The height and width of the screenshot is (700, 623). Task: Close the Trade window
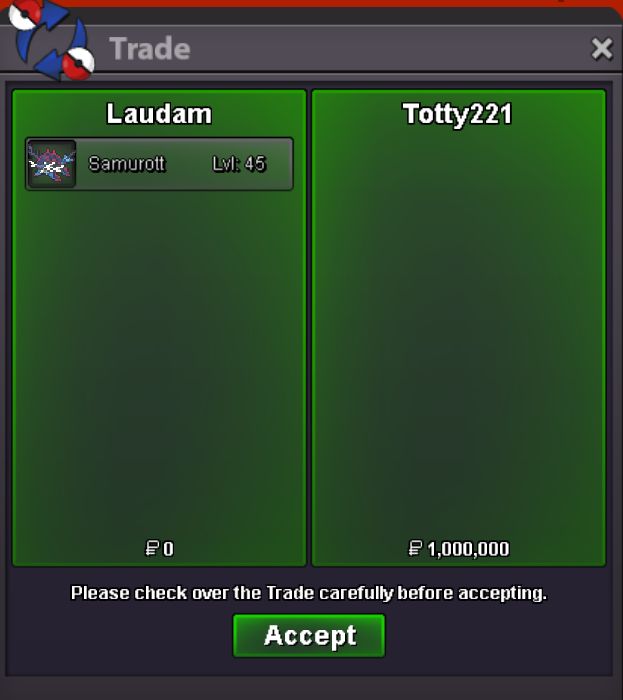(602, 48)
